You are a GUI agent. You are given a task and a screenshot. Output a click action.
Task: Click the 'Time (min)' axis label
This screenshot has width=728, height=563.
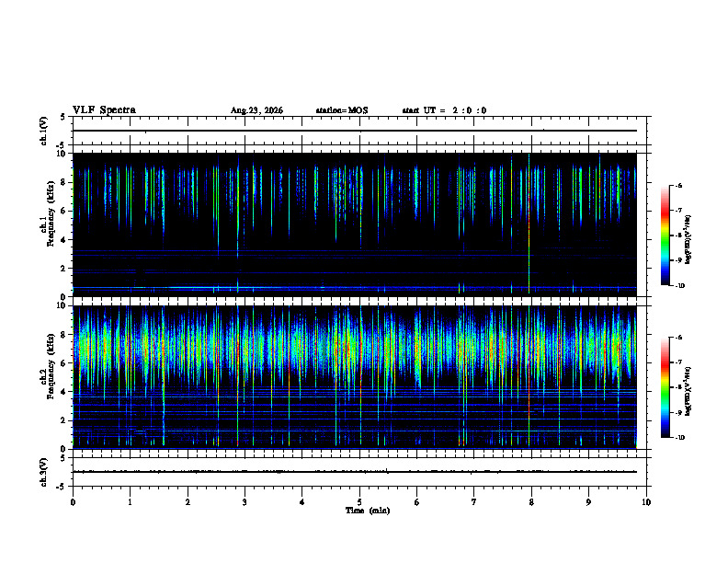tap(368, 511)
